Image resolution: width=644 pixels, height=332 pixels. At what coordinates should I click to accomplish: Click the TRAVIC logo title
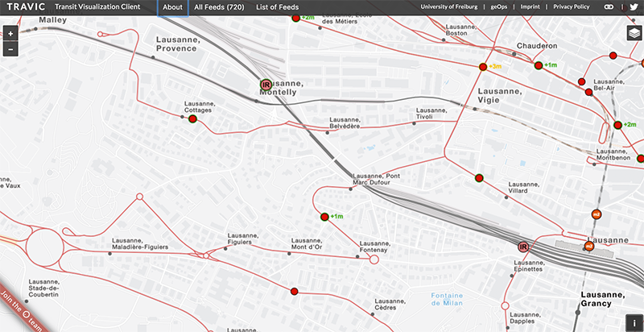pyautogui.click(x=27, y=7)
